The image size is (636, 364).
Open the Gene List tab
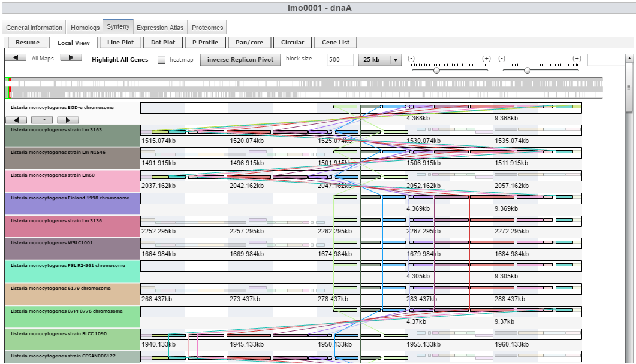pyautogui.click(x=336, y=43)
